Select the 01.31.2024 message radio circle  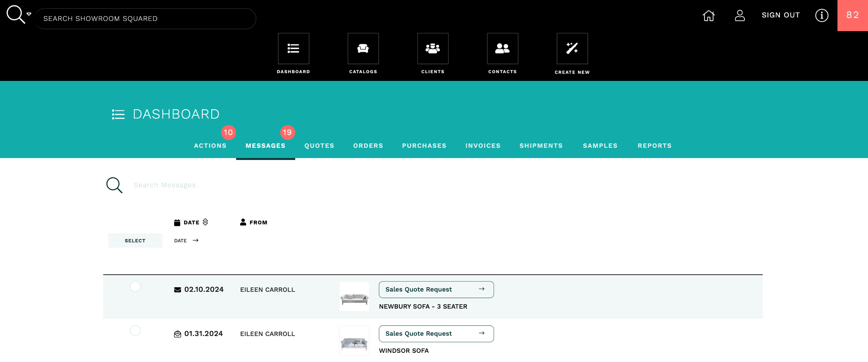click(135, 331)
